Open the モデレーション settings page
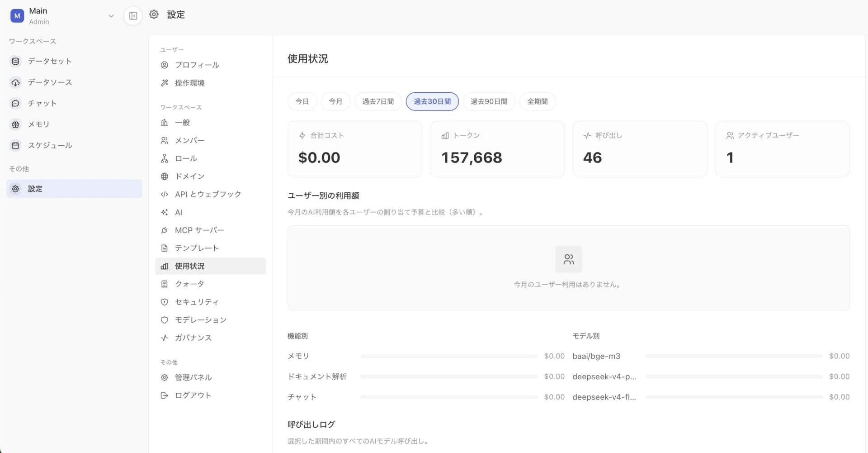 210,320
